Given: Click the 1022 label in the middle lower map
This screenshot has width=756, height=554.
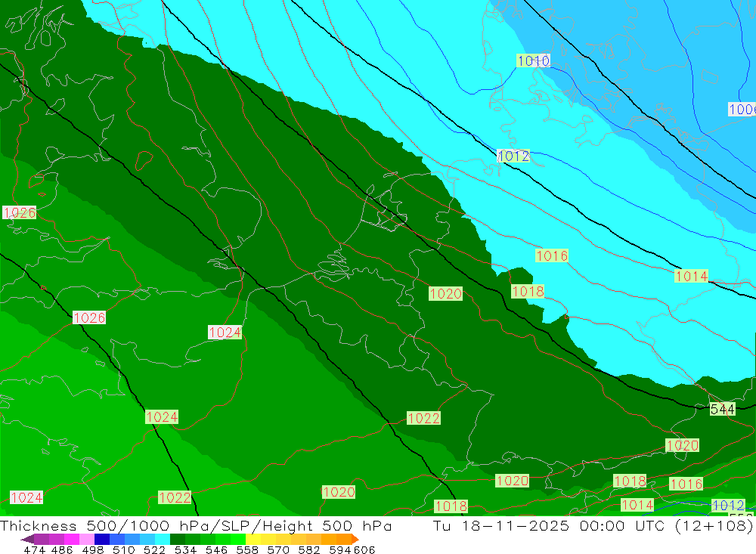Looking at the screenshot, I should coord(423,418).
